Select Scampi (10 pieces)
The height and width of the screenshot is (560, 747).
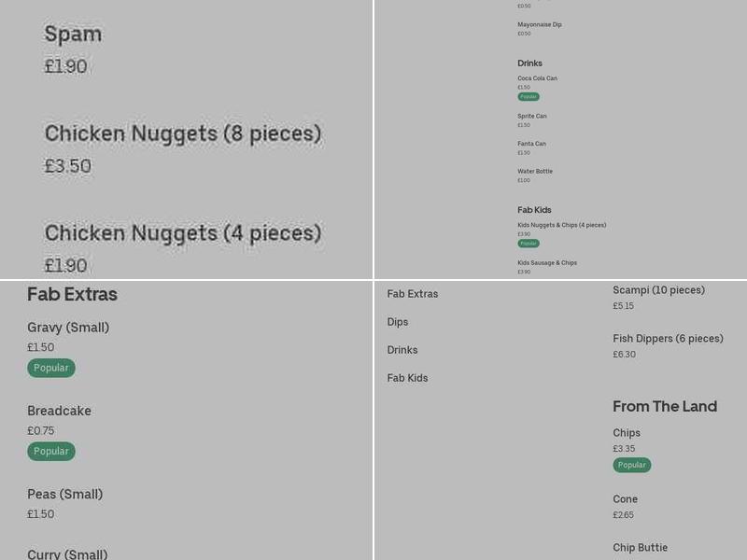(658, 290)
